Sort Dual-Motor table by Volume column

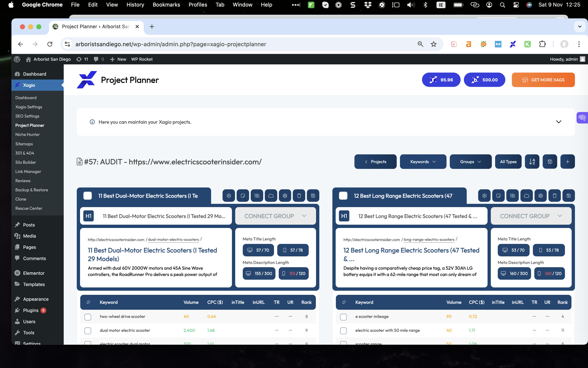pos(191,302)
